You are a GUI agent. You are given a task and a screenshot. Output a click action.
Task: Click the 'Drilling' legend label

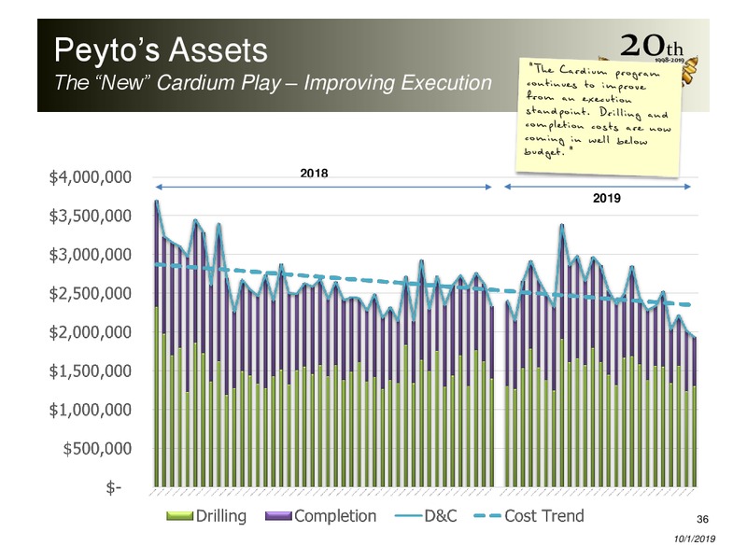[x=221, y=516]
